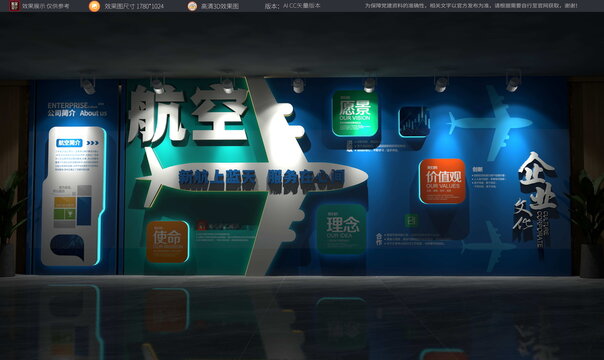Click the 公司简介 About us heading
Screen dimensions: 604x360
[77, 113]
